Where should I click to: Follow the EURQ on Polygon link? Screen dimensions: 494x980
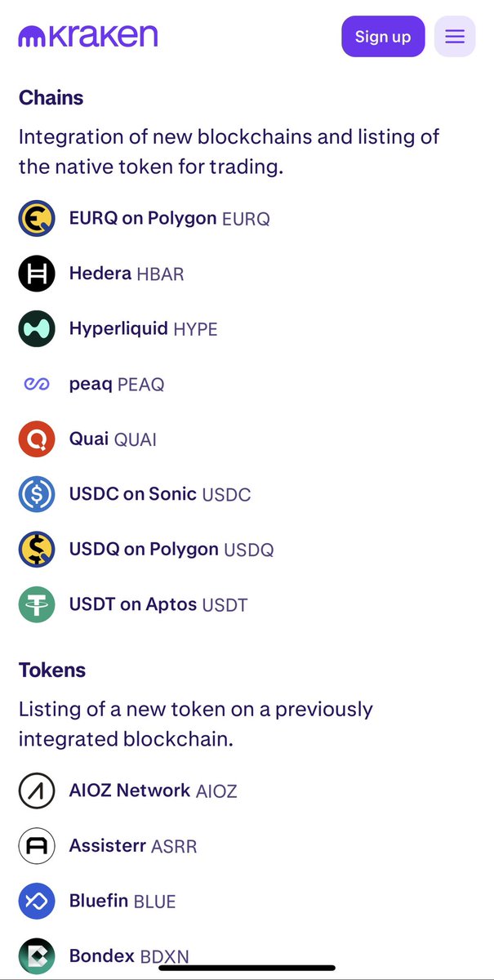point(169,219)
